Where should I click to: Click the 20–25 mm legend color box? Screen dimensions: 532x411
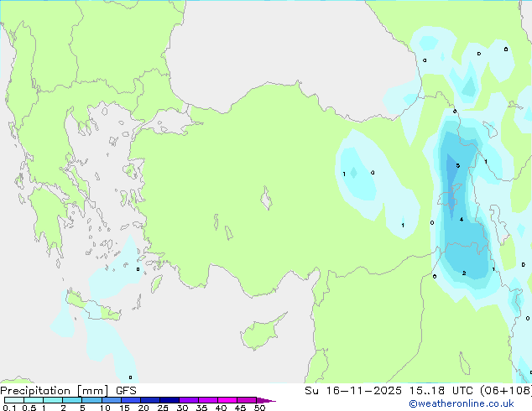[x=150, y=400]
